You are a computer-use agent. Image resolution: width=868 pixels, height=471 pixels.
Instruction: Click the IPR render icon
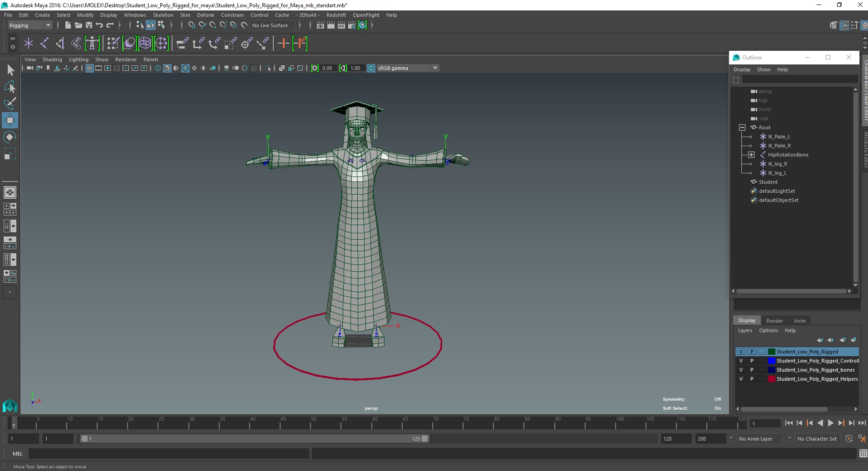(x=341, y=25)
